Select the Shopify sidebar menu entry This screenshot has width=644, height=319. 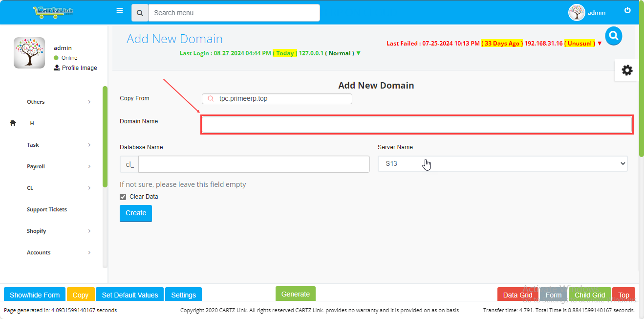(37, 231)
